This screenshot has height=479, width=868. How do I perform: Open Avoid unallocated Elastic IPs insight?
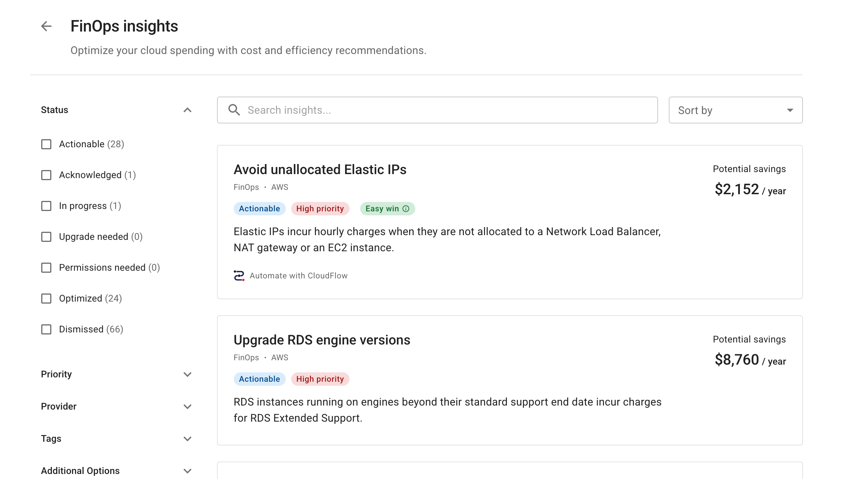pyautogui.click(x=320, y=169)
